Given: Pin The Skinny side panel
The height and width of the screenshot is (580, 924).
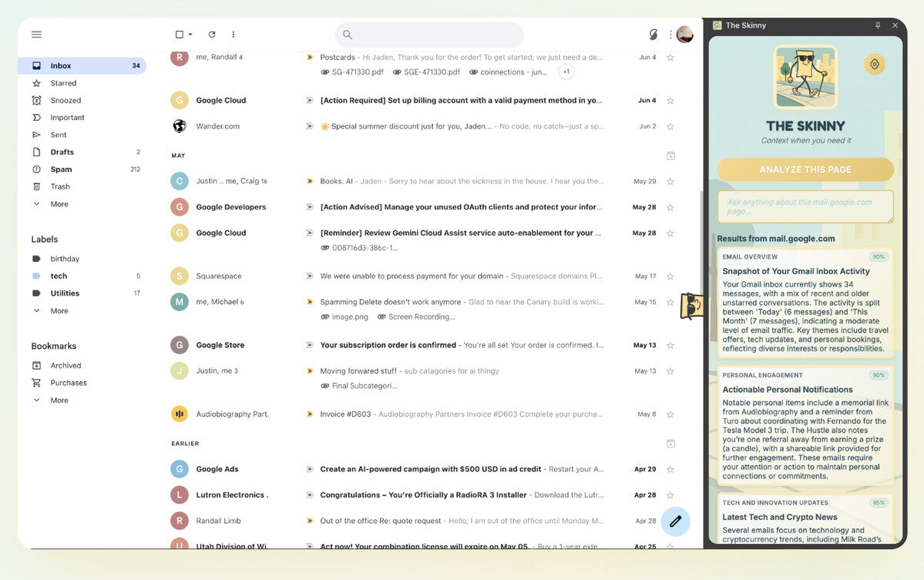Looking at the screenshot, I should click(x=878, y=25).
